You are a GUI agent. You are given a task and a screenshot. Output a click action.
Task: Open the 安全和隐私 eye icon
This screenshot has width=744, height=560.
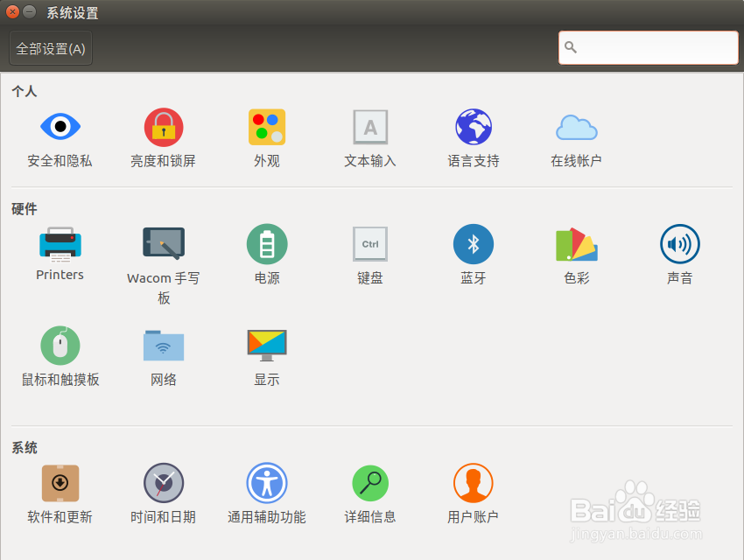coord(60,127)
